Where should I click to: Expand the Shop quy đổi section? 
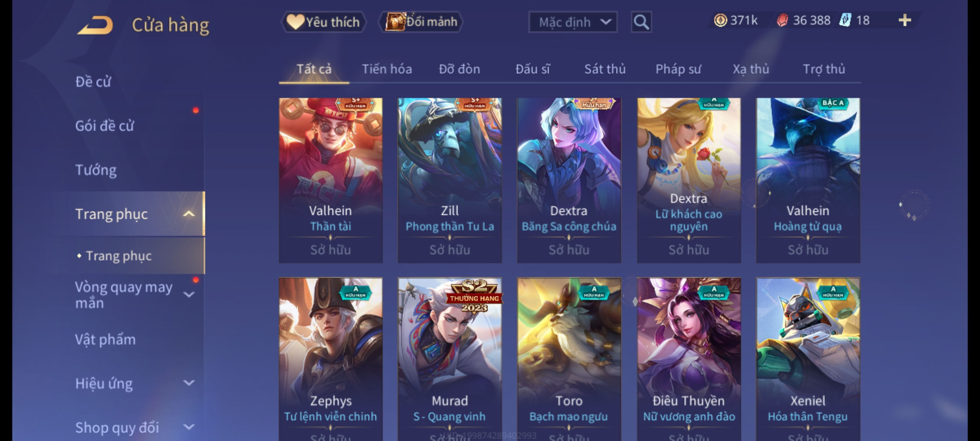[x=189, y=427]
